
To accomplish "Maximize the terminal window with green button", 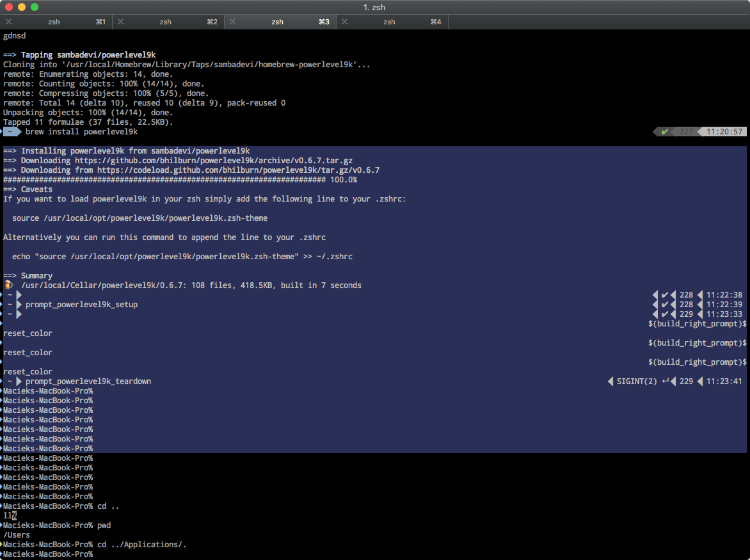I will [35, 6].
